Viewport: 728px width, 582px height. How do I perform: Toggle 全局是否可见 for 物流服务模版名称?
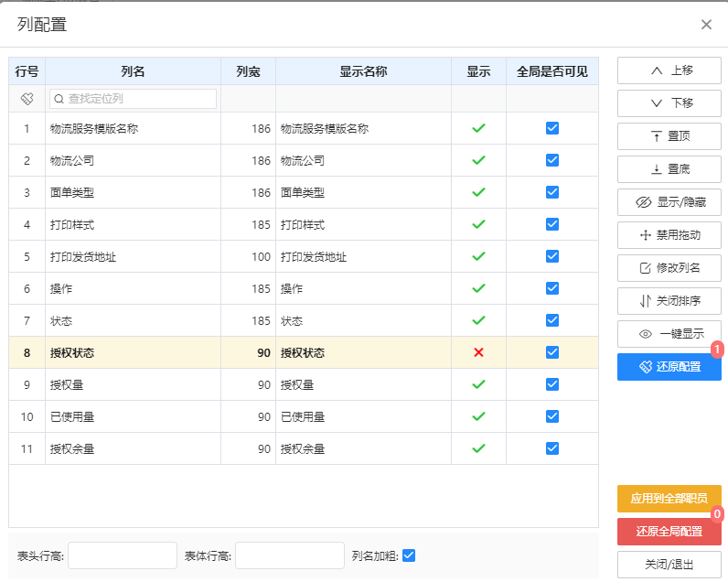click(552, 128)
